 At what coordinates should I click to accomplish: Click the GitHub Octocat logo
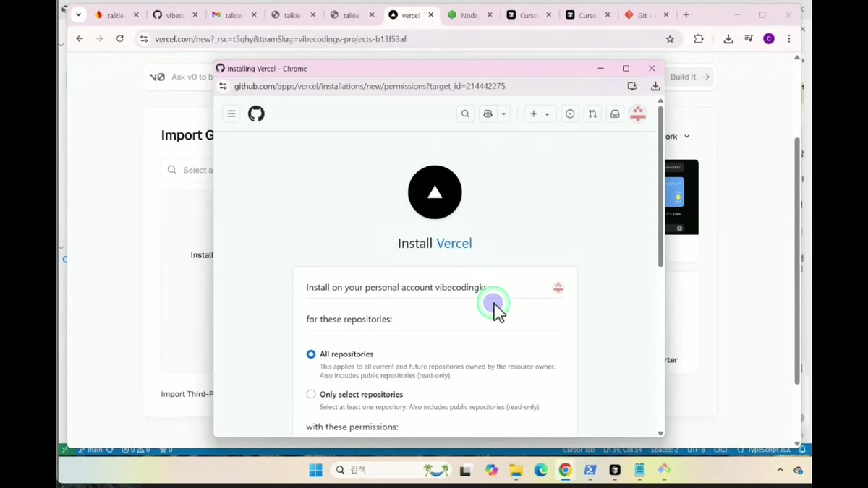[256, 114]
